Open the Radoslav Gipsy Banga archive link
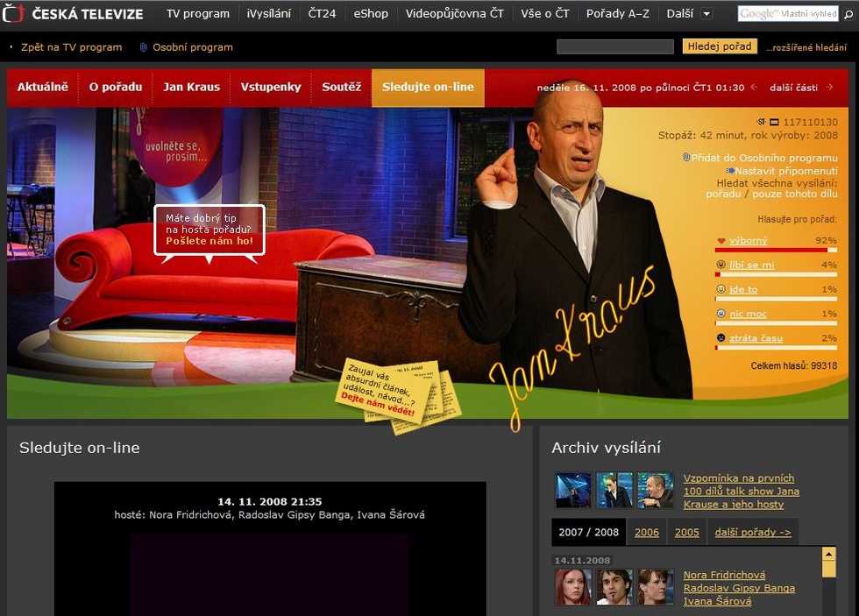 point(739,588)
